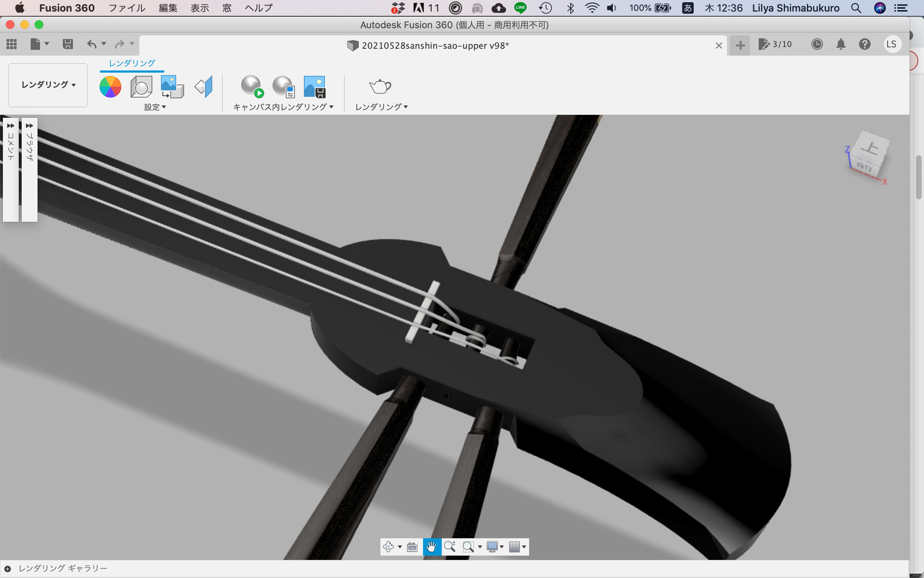This screenshot has width=924, height=578.
Task: Click the Fit zoom window tool
Action: tap(468, 547)
